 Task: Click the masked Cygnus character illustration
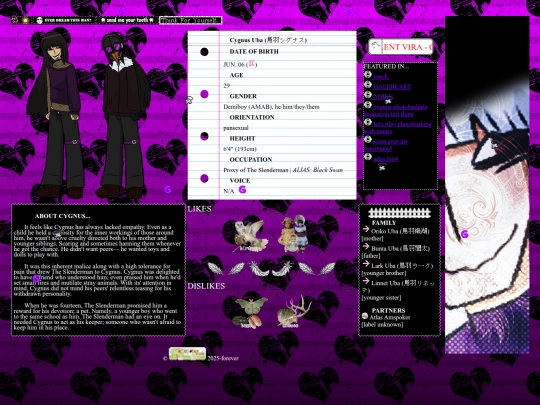[x=124, y=115]
